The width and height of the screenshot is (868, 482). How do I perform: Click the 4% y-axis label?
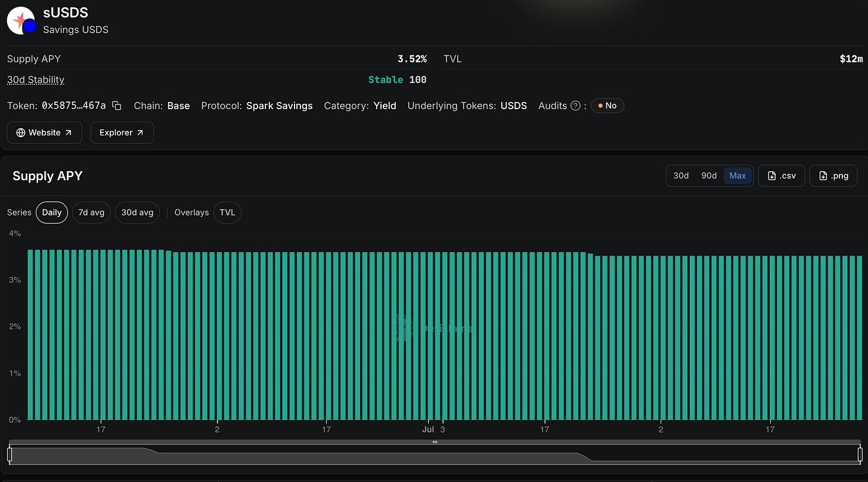point(14,233)
